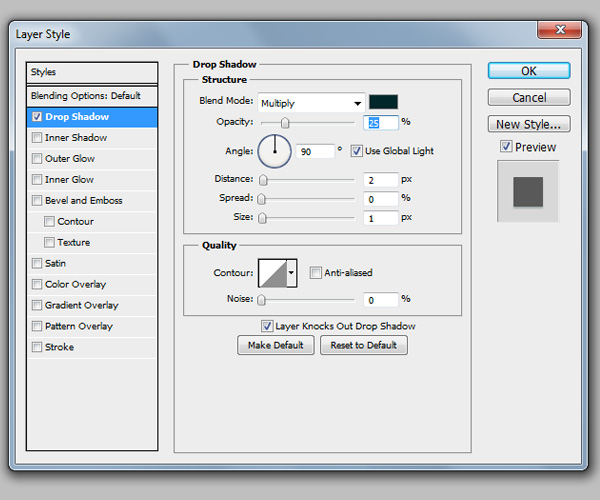
Task: Enable the Outer Glow checkbox
Action: click(x=37, y=158)
